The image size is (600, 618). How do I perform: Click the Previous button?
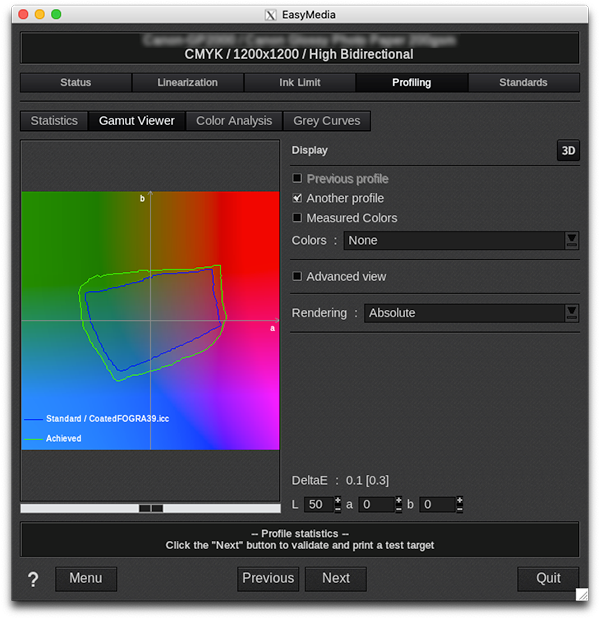(268, 578)
